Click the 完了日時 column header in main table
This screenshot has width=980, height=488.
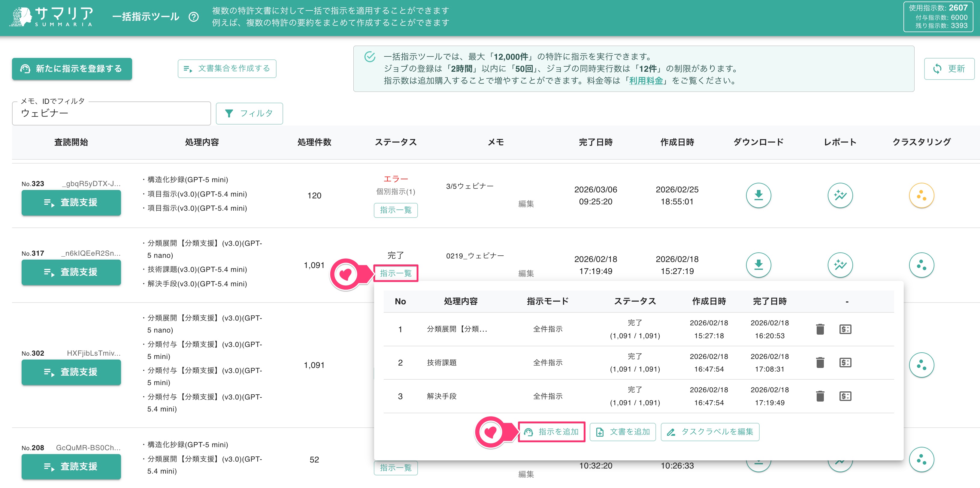coord(596,142)
